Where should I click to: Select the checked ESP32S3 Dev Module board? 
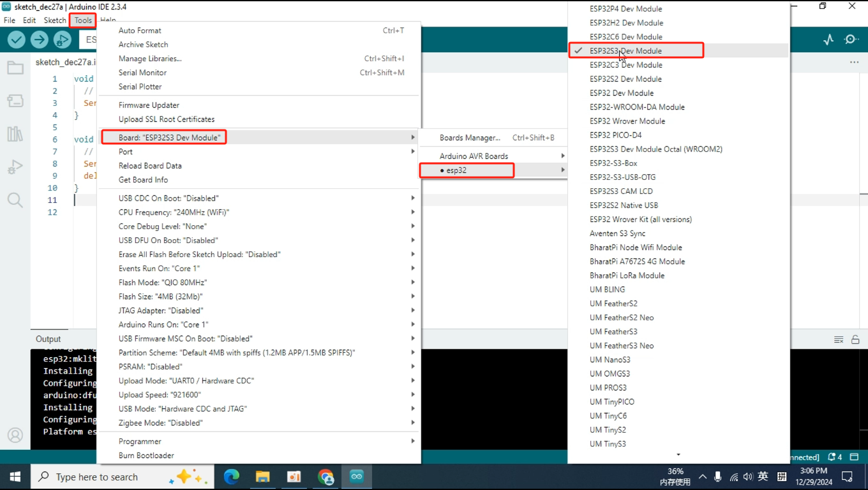pyautogui.click(x=678, y=51)
